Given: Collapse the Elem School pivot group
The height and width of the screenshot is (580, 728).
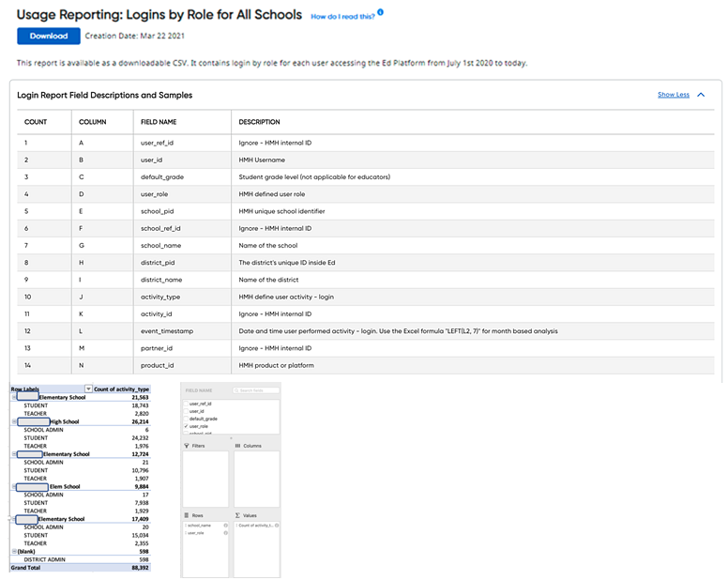Looking at the screenshot, I should click(14, 487).
